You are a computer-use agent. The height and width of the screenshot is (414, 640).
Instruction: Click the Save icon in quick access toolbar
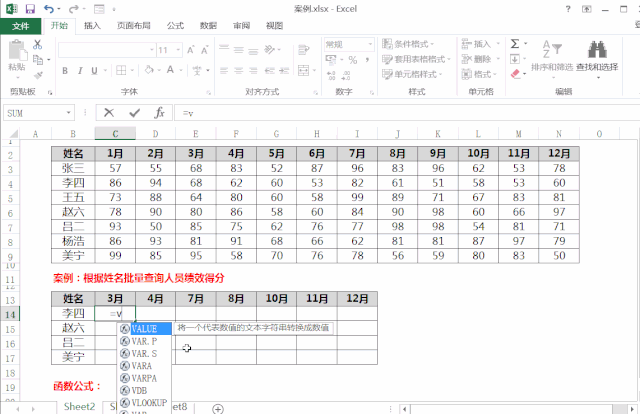click(x=30, y=9)
